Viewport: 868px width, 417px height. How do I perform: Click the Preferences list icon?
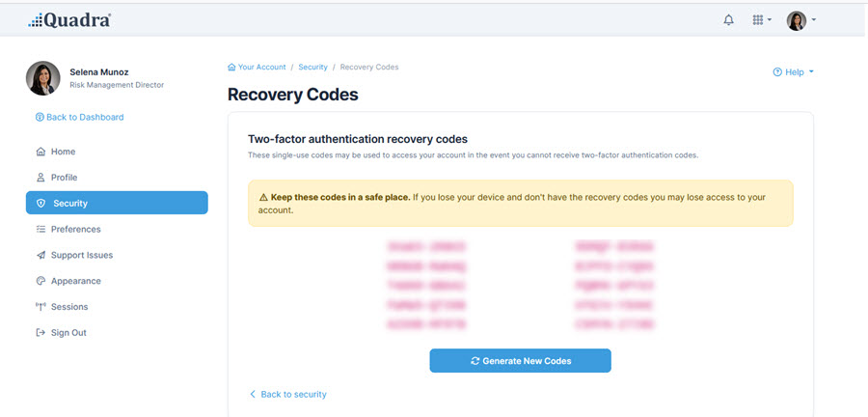point(41,230)
